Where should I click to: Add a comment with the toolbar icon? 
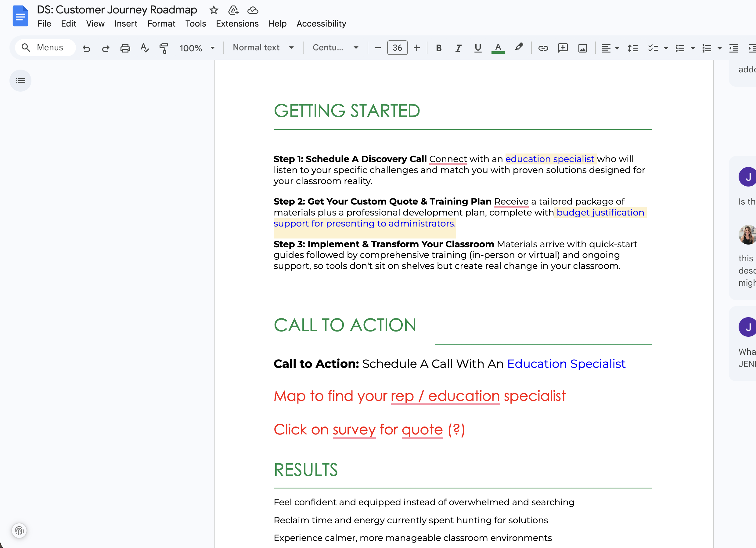(563, 48)
